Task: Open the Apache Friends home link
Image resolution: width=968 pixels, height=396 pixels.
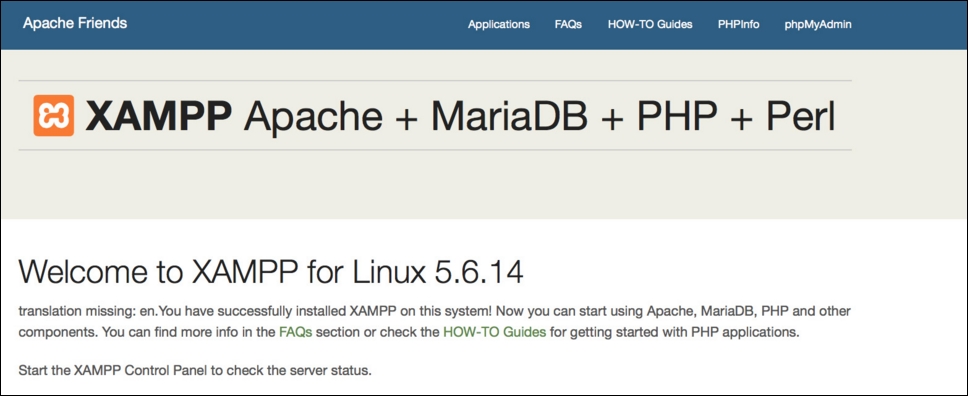Action: (x=75, y=23)
